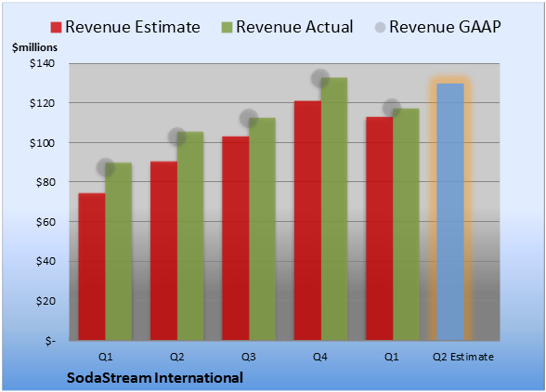Select the green Q2 actual revenue bar
Viewport: 546px width, 392px height.
190,236
